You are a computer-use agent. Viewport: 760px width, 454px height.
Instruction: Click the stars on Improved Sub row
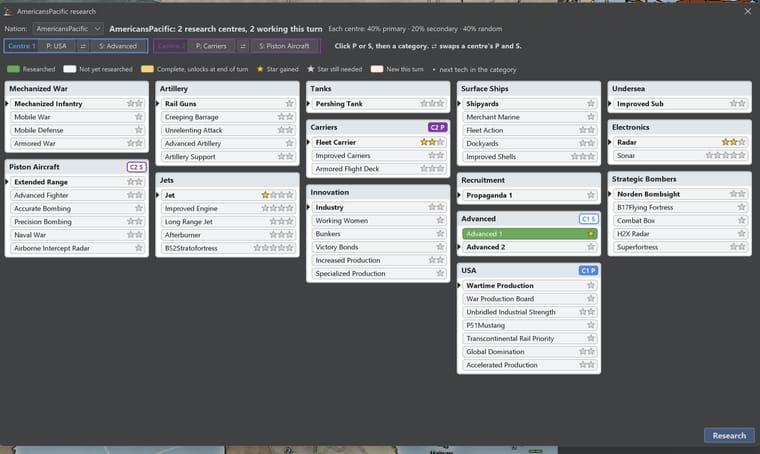[737, 104]
